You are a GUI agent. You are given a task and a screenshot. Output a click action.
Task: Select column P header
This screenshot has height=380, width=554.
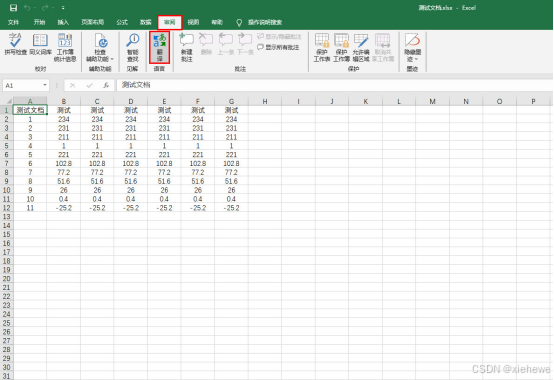533,101
